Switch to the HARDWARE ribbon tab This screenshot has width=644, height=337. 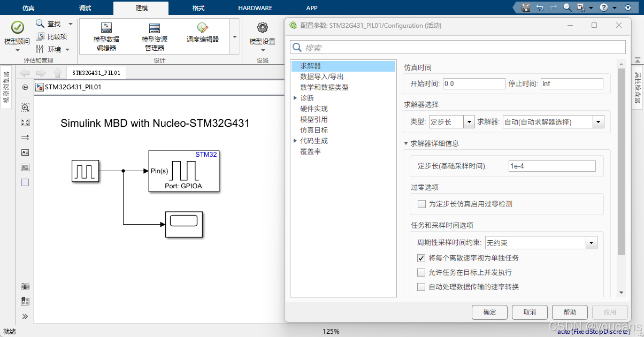pyautogui.click(x=255, y=8)
